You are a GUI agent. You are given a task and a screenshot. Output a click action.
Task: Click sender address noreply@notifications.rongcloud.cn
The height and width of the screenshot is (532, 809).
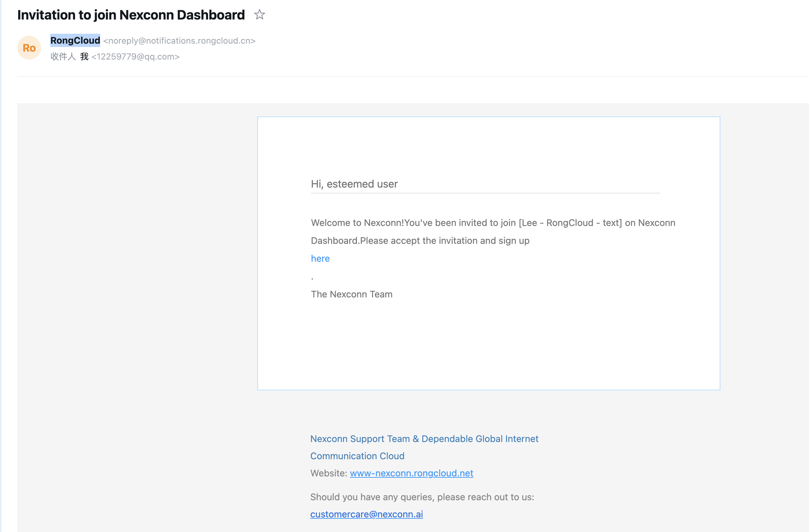(179, 41)
